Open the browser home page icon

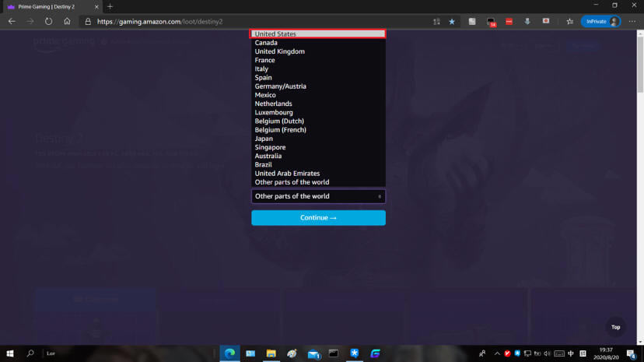pos(67,21)
